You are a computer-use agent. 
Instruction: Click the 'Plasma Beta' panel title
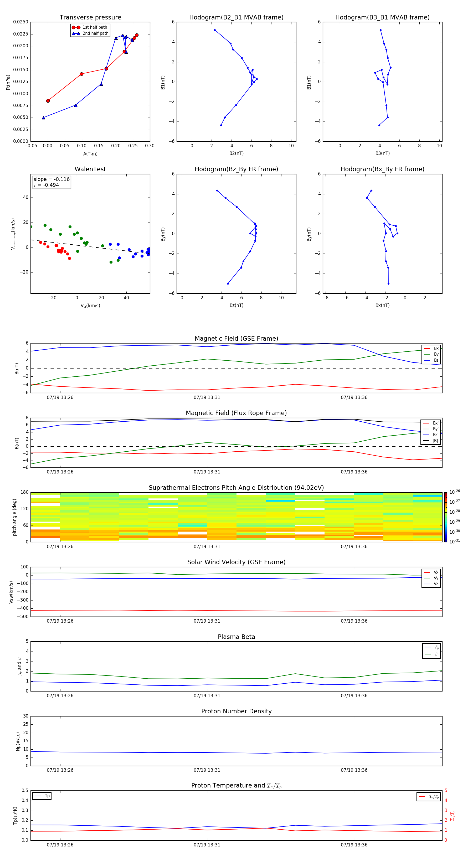click(x=236, y=637)
